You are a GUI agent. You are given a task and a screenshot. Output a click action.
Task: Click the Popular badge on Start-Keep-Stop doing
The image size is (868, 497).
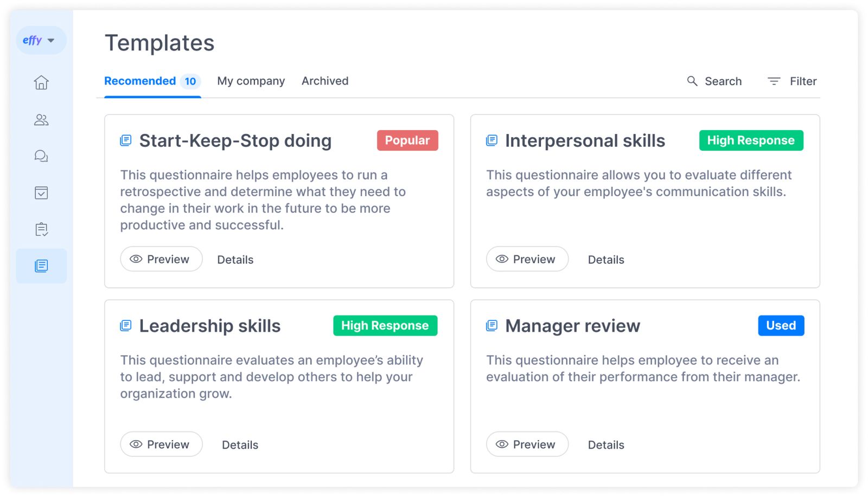pos(407,140)
